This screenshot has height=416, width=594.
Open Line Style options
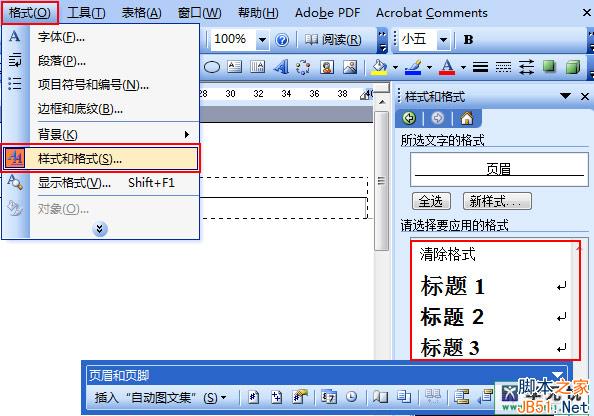[x=480, y=67]
